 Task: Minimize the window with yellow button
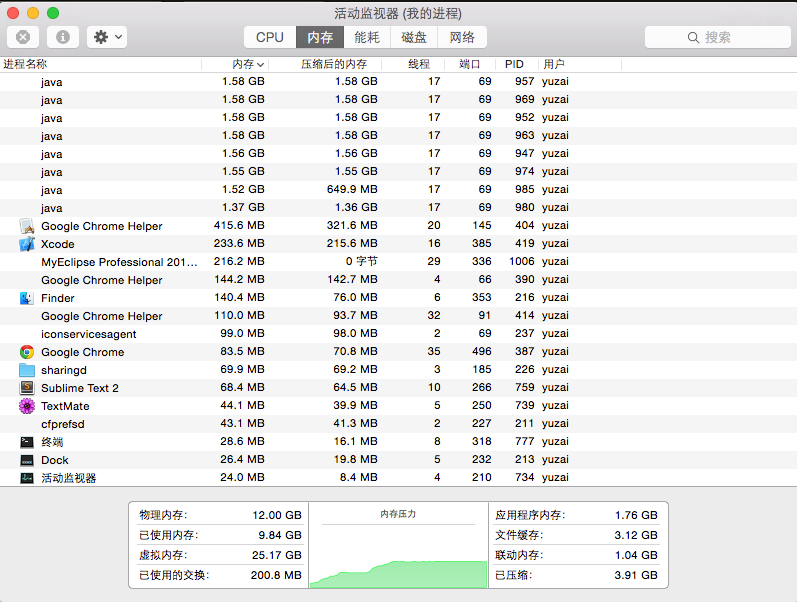tap(33, 13)
